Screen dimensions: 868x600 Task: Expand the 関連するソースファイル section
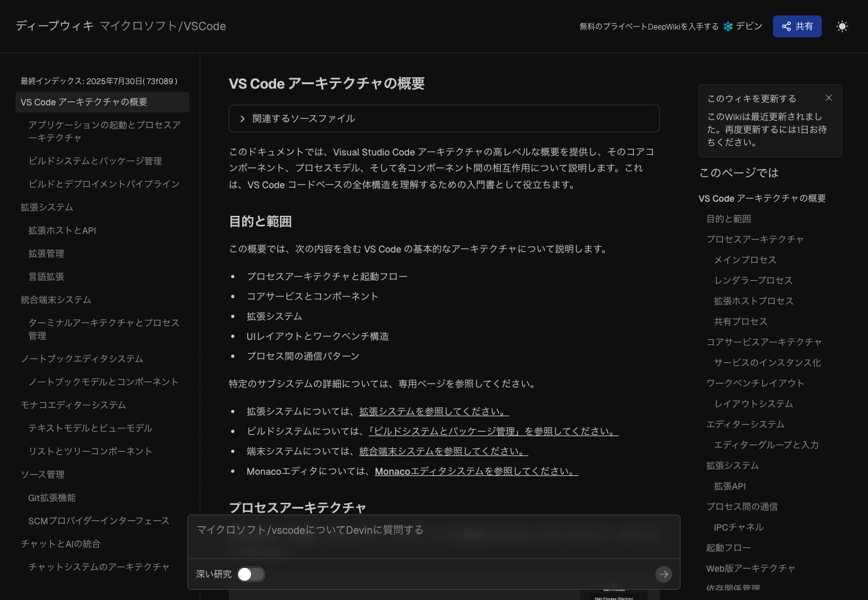(444, 119)
